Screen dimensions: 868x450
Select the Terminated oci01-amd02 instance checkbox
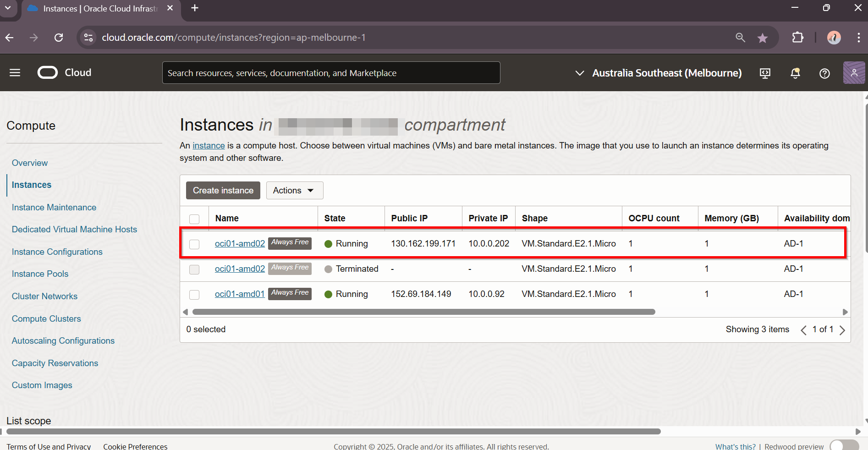click(x=194, y=269)
